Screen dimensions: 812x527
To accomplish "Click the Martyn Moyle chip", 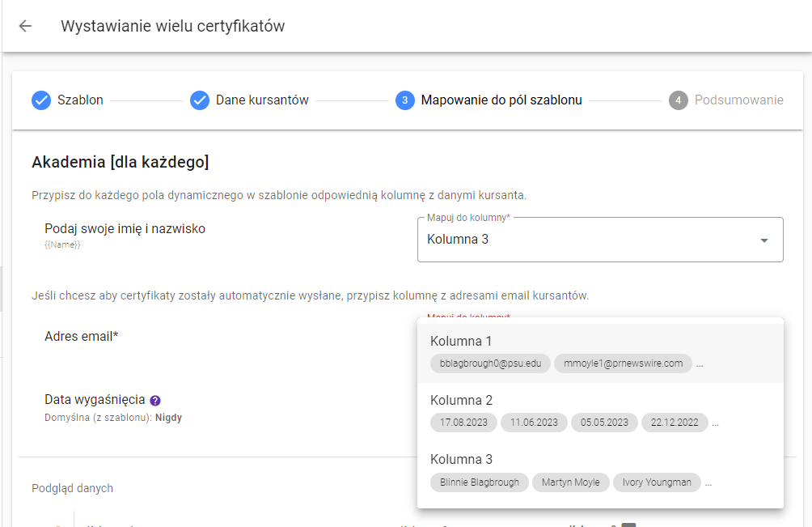I will [x=571, y=482].
